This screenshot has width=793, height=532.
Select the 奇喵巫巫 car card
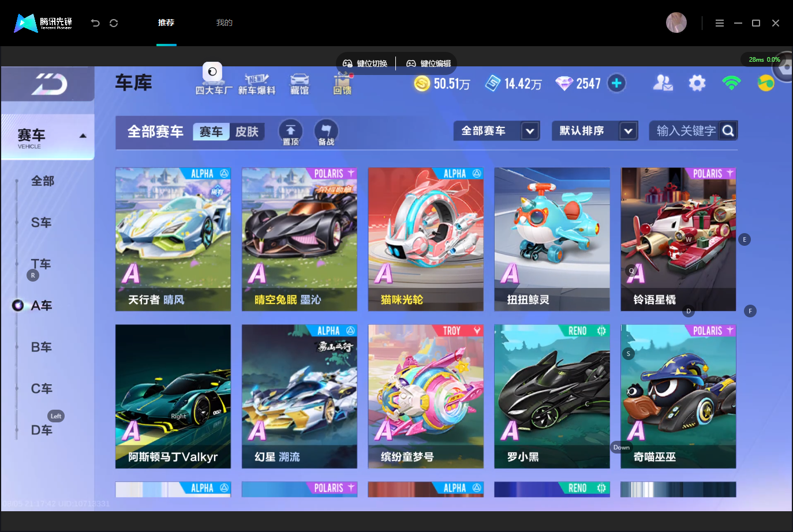(x=679, y=396)
